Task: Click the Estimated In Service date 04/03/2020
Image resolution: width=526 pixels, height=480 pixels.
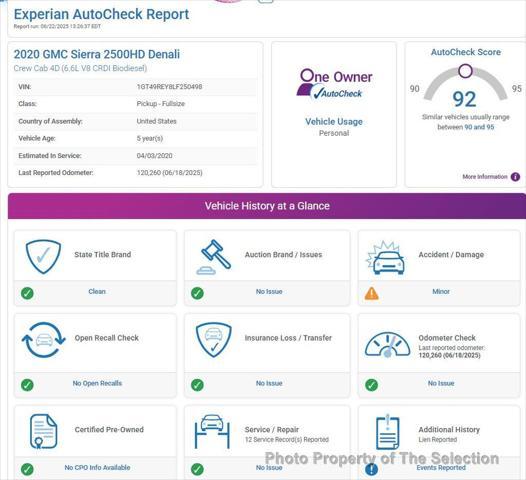Action: (x=154, y=156)
